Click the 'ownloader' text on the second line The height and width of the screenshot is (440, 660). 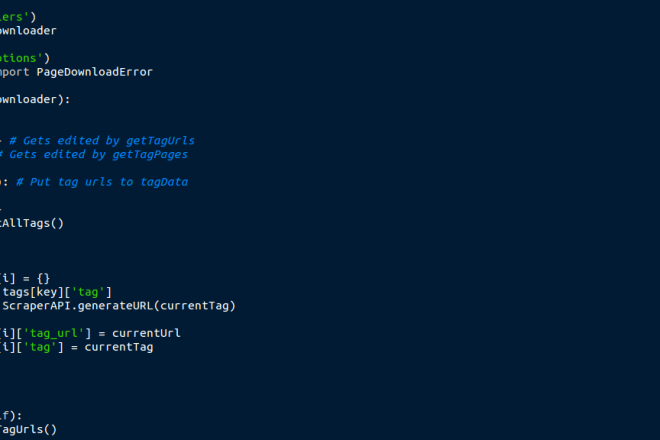[x=28, y=30]
